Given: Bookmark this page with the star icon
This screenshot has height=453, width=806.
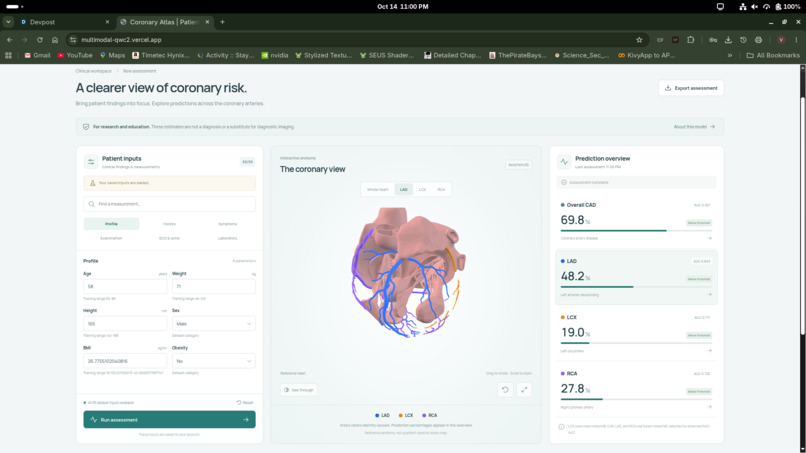Looking at the screenshot, I should [639, 40].
